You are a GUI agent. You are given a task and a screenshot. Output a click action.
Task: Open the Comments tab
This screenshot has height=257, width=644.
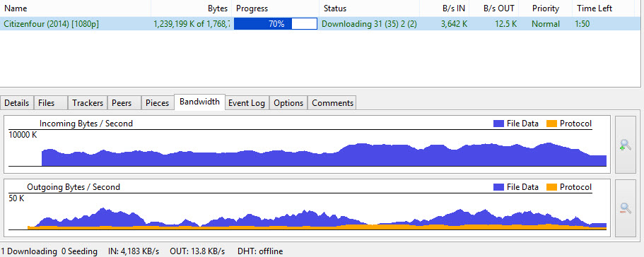coord(332,103)
